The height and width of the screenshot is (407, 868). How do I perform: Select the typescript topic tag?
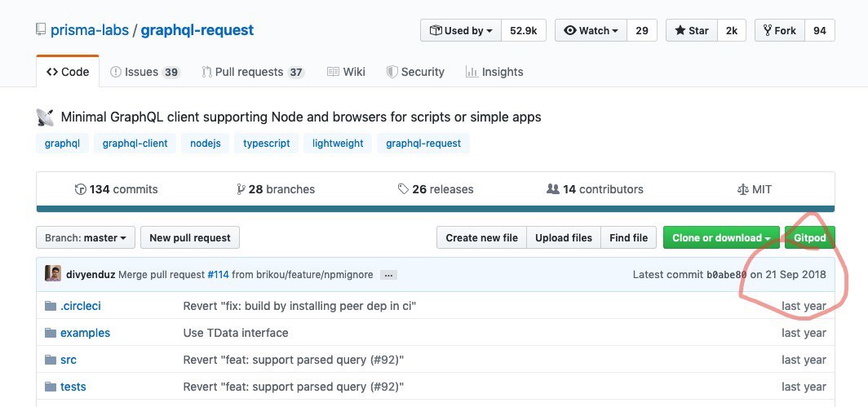(x=266, y=143)
